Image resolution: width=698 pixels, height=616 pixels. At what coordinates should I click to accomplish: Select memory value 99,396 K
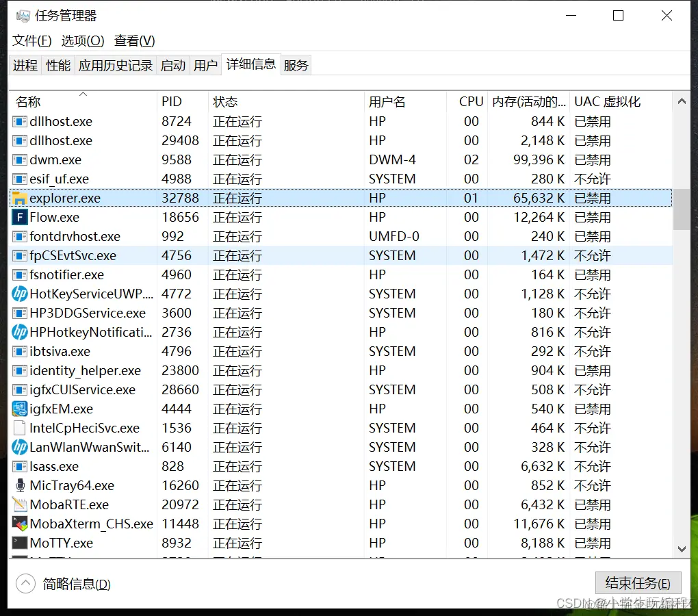(539, 159)
